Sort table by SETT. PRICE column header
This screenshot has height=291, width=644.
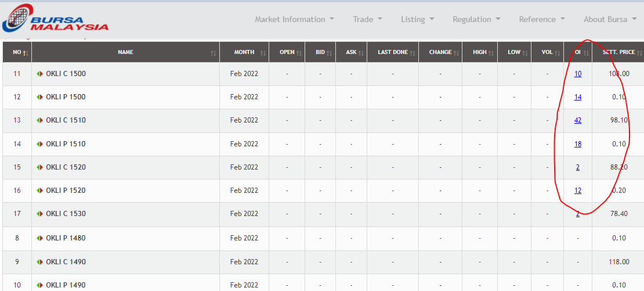pos(618,52)
